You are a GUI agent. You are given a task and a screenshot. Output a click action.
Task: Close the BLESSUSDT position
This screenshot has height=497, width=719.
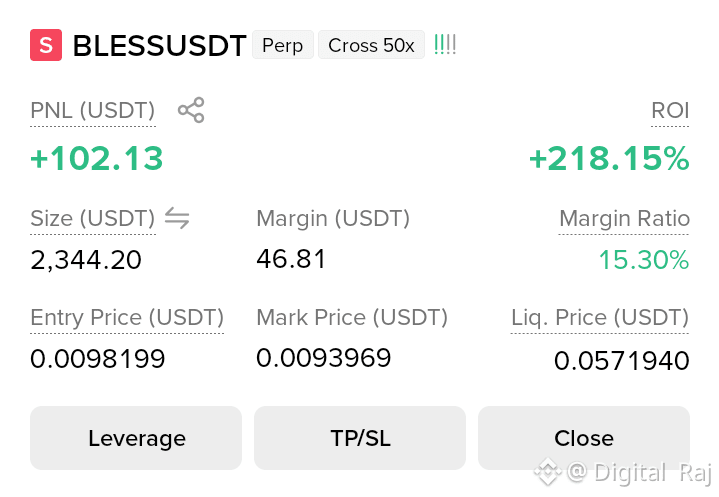point(584,438)
